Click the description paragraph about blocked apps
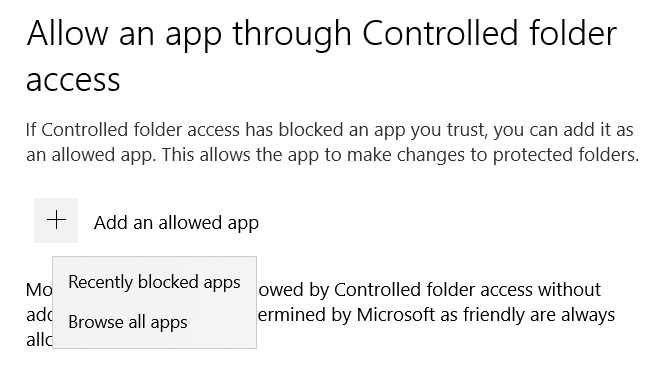Viewport: 670px width, 374px height. click(x=332, y=142)
